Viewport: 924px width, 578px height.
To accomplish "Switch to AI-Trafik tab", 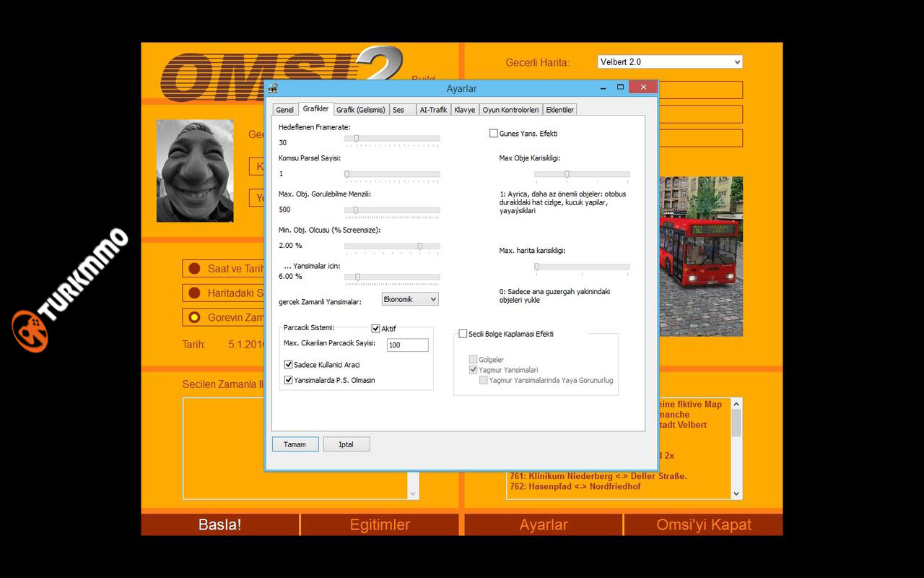I will [x=434, y=110].
